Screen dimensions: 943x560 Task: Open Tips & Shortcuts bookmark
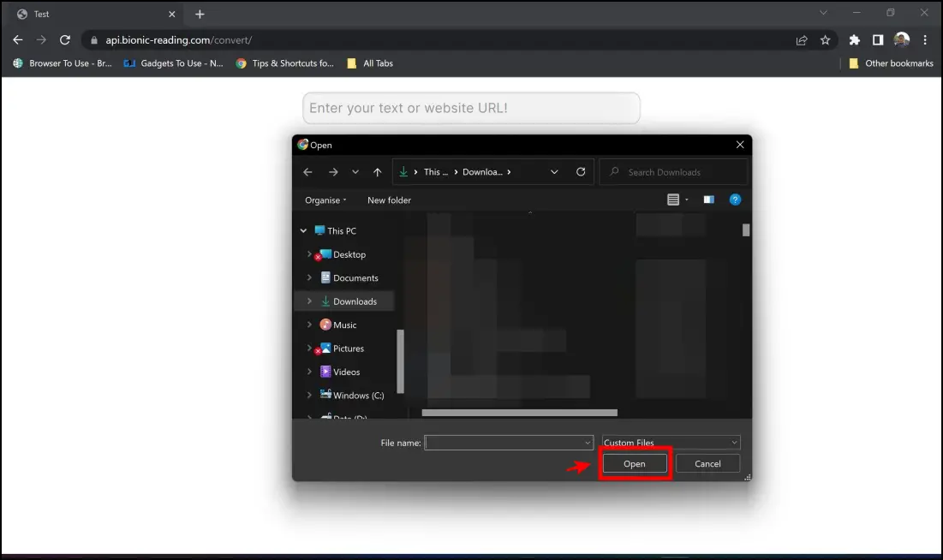pyautogui.click(x=284, y=63)
